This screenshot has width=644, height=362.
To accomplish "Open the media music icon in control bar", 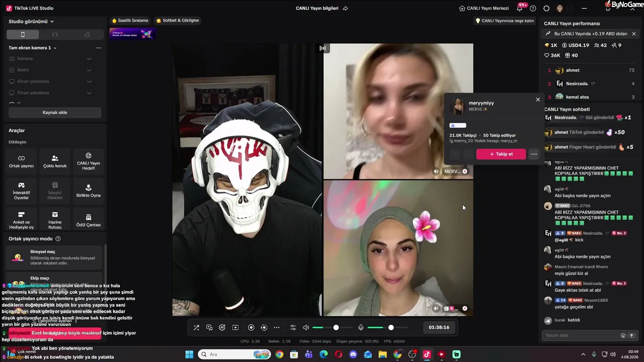I will (x=209, y=327).
